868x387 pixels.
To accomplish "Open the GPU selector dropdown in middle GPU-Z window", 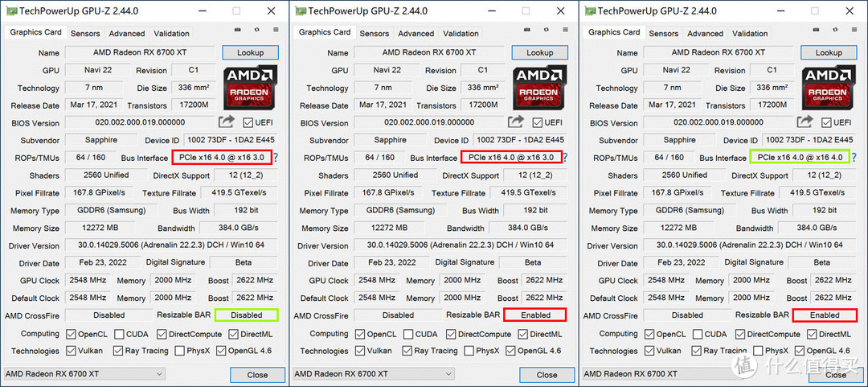I will 373,373.
